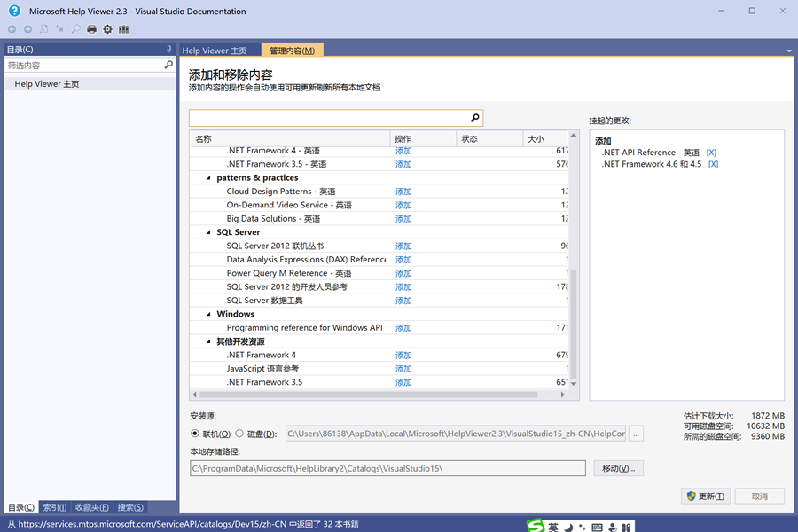Open the 目录(C) bottom tab
798x532 pixels.
tap(21, 507)
